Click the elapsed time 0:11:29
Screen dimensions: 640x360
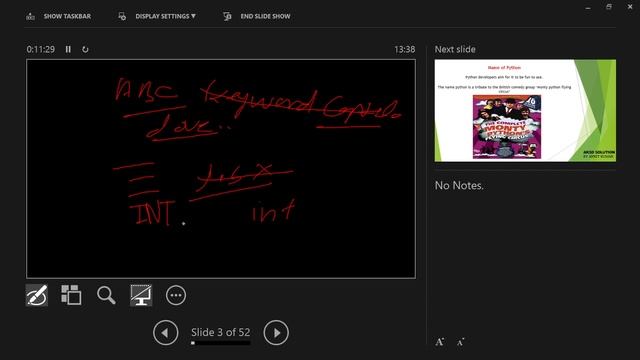40,49
